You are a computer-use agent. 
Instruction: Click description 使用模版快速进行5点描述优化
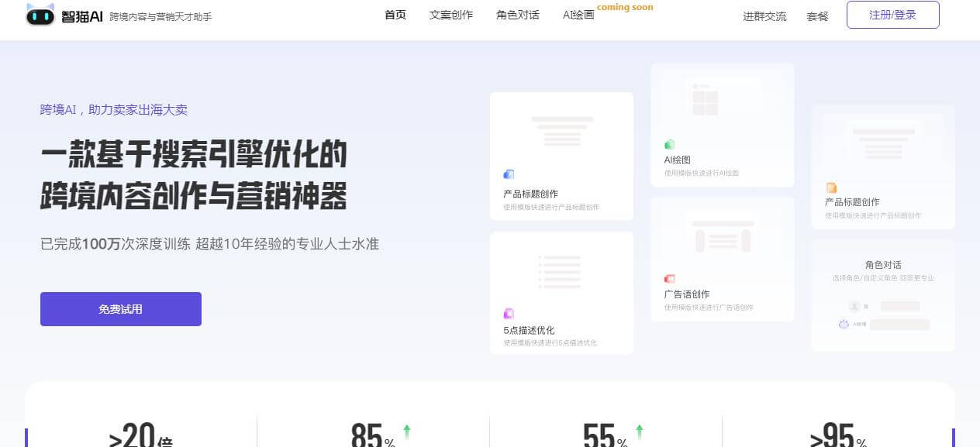(x=550, y=342)
